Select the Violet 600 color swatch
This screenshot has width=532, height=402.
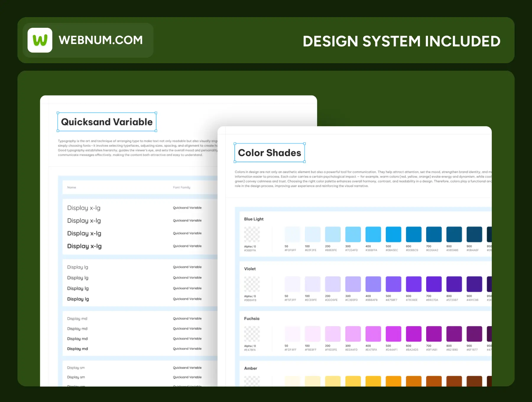click(x=413, y=284)
